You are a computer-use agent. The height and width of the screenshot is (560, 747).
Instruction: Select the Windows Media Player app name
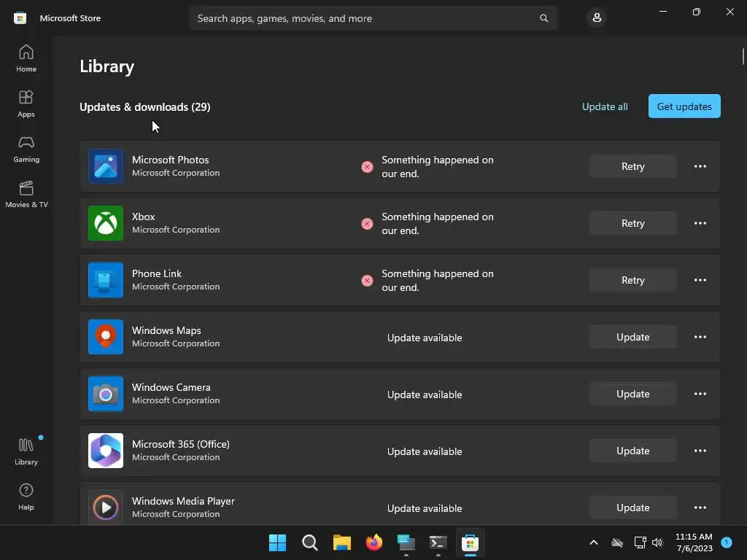tap(183, 501)
